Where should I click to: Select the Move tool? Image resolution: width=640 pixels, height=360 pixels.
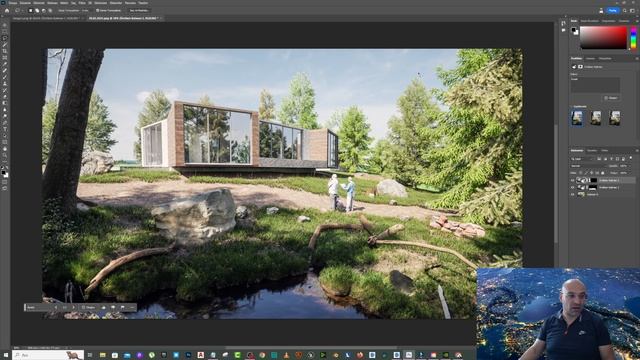(5, 25)
